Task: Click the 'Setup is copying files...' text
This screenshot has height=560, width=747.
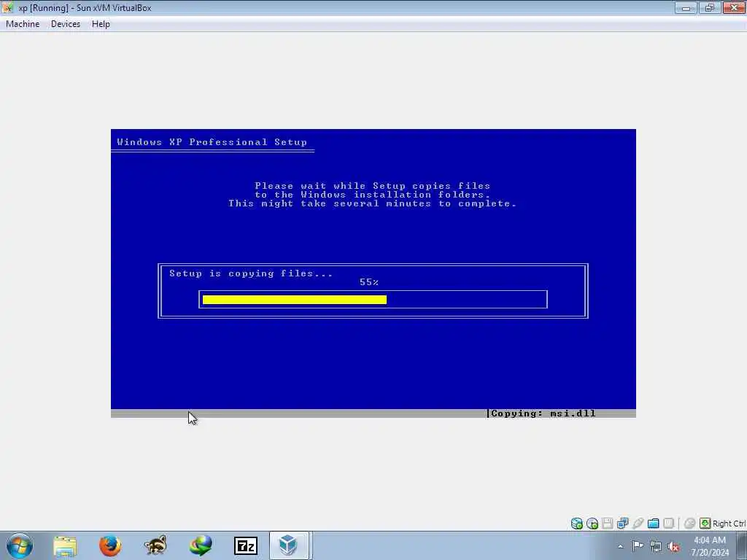Action: coord(251,273)
